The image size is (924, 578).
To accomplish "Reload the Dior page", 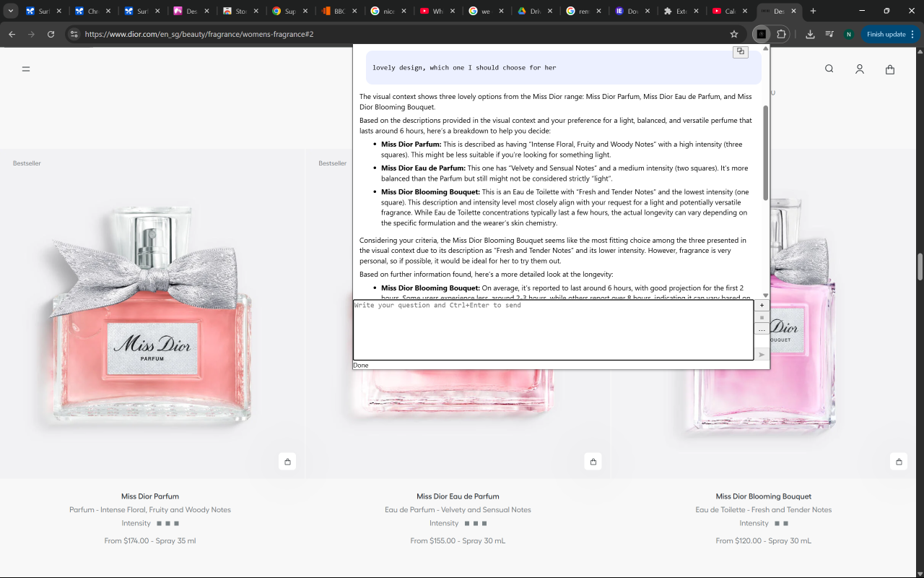I will (x=51, y=34).
